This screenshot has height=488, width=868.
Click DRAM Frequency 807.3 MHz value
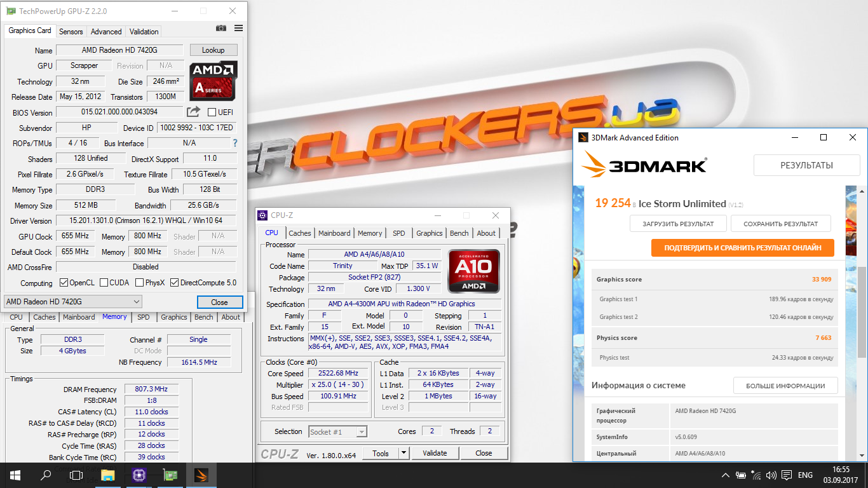click(151, 390)
